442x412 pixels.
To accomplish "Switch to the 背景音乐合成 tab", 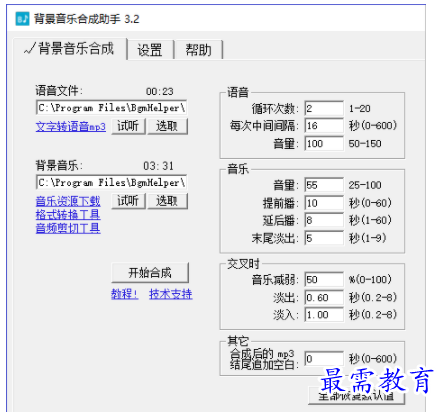I will 70,49.
